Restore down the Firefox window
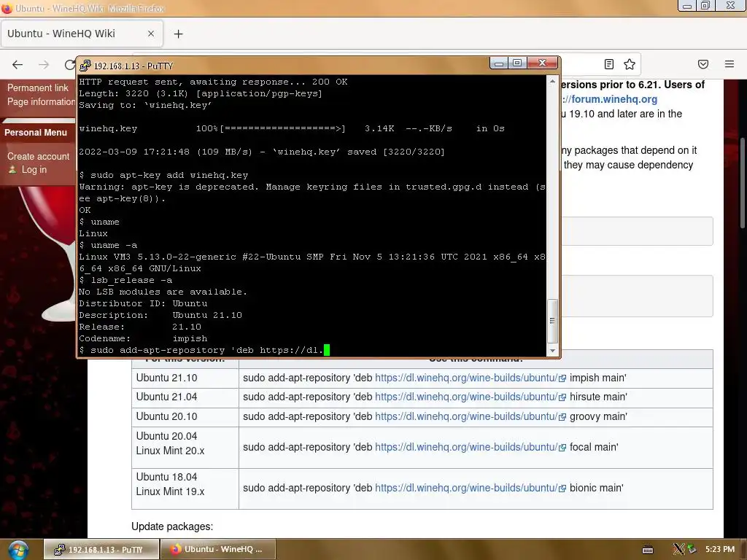Viewport: 747px width, 560px height. (x=705, y=6)
